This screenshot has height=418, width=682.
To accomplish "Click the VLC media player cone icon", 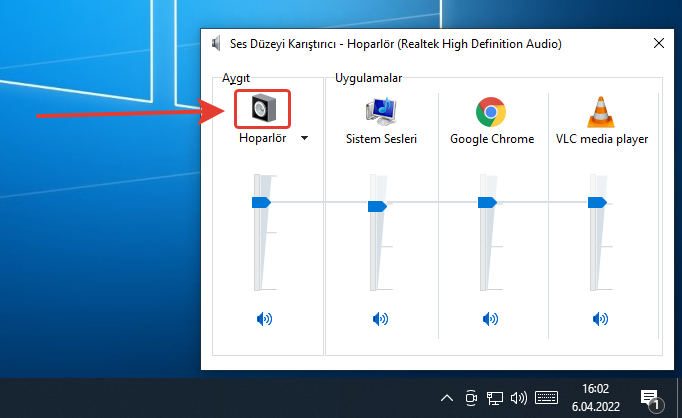I will click(601, 111).
